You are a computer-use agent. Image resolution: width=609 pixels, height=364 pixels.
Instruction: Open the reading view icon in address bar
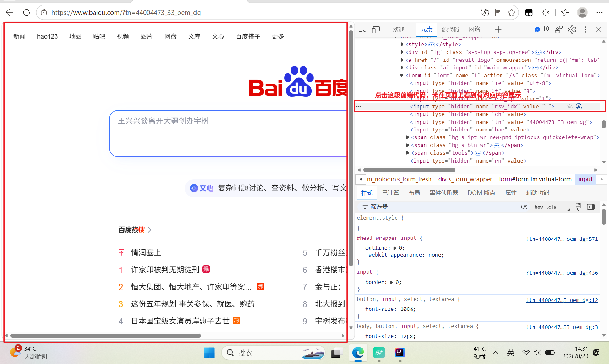click(x=498, y=12)
